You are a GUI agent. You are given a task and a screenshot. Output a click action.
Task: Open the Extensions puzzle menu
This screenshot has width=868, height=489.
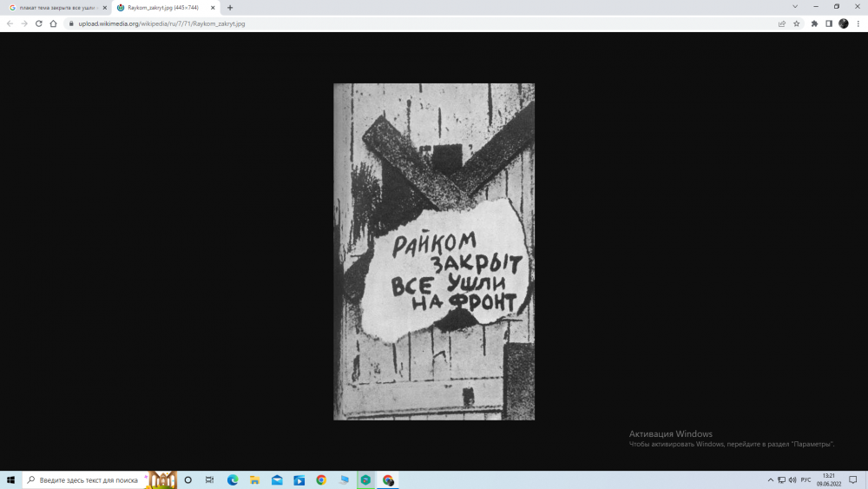pos(814,23)
